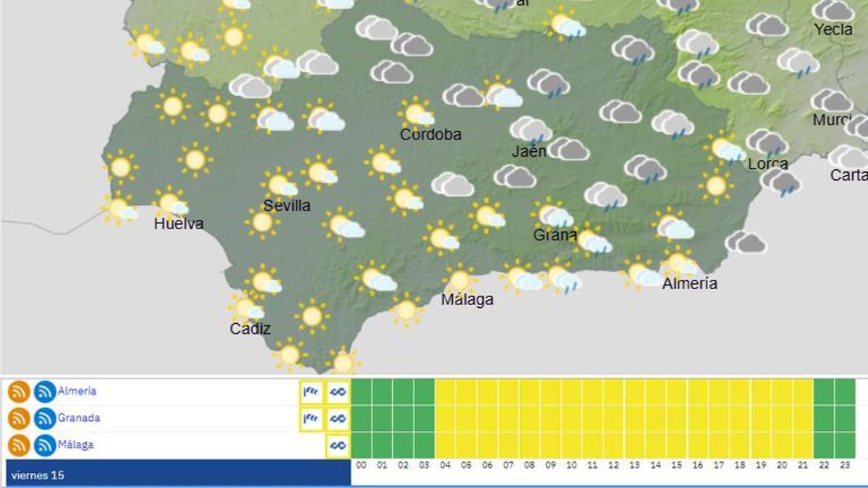Click the coastal waves warning icon for Granada

coord(338,419)
